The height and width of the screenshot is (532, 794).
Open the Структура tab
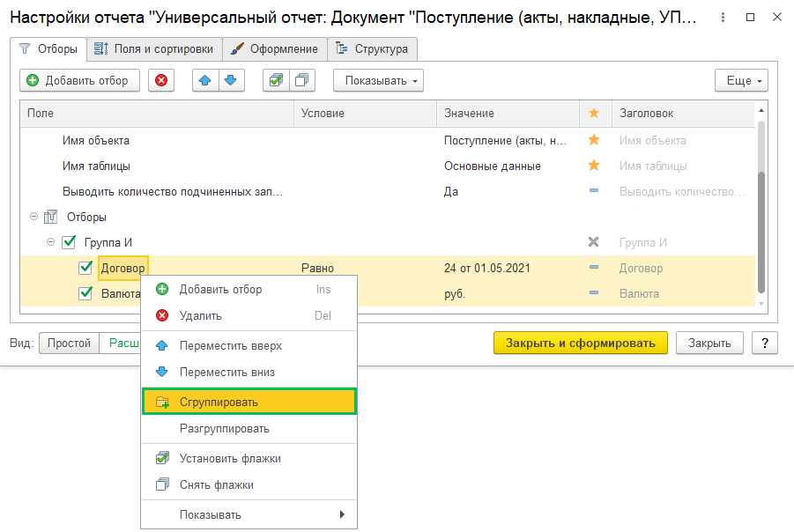pos(372,49)
